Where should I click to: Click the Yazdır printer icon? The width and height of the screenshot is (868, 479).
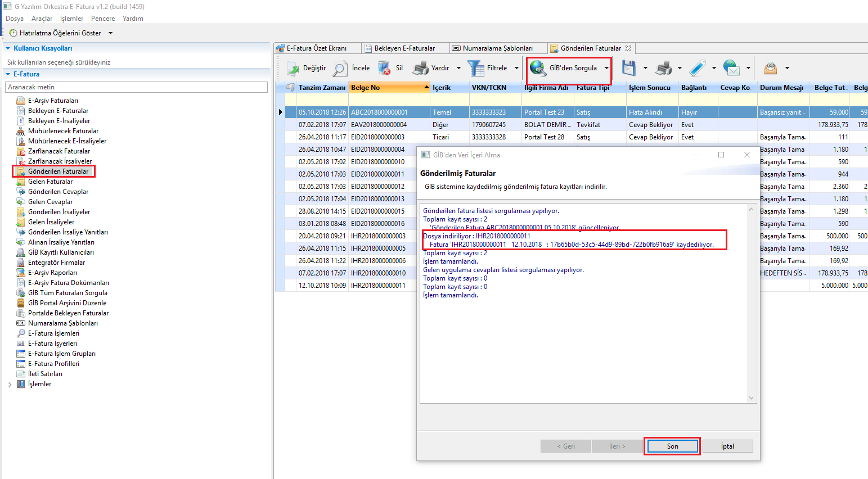(420, 69)
